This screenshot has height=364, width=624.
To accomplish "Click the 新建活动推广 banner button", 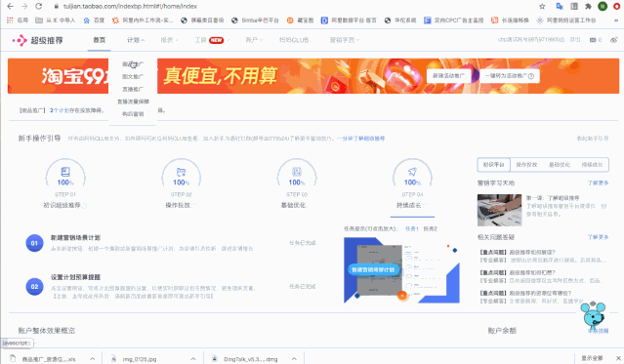I will tap(449, 76).
